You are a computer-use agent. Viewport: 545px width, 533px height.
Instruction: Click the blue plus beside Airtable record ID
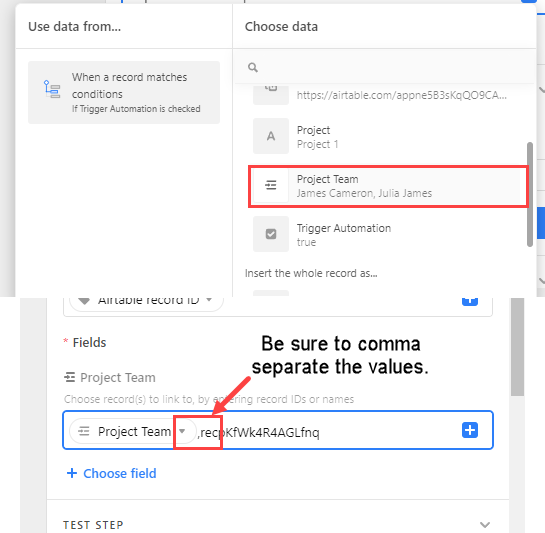coord(470,301)
